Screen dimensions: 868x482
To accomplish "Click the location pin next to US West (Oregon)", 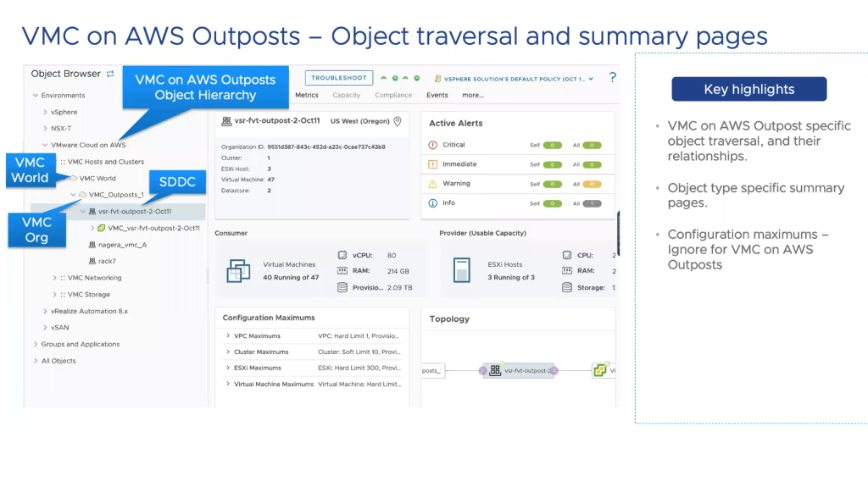I will 398,121.
